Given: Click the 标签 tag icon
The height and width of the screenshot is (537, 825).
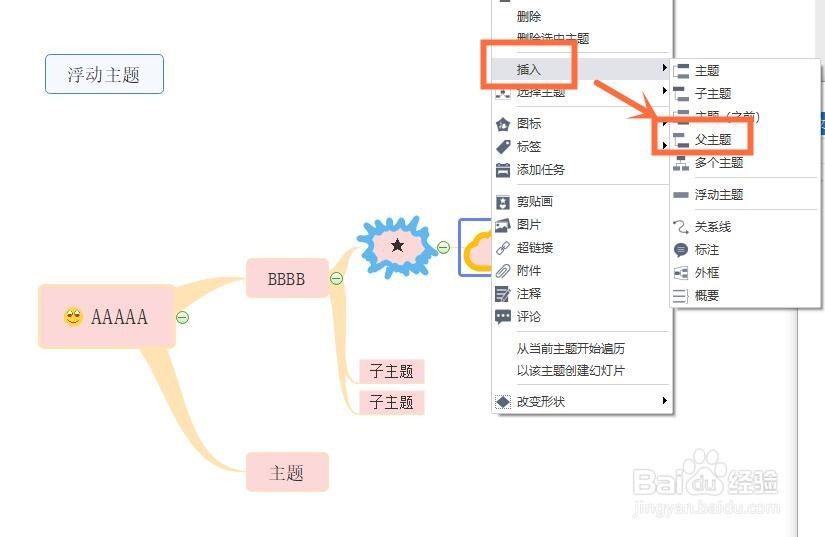Looking at the screenshot, I should click(x=503, y=147).
